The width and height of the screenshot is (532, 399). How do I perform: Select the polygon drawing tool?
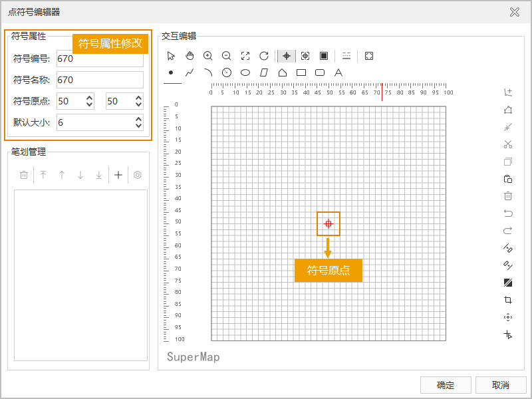[x=283, y=72]
